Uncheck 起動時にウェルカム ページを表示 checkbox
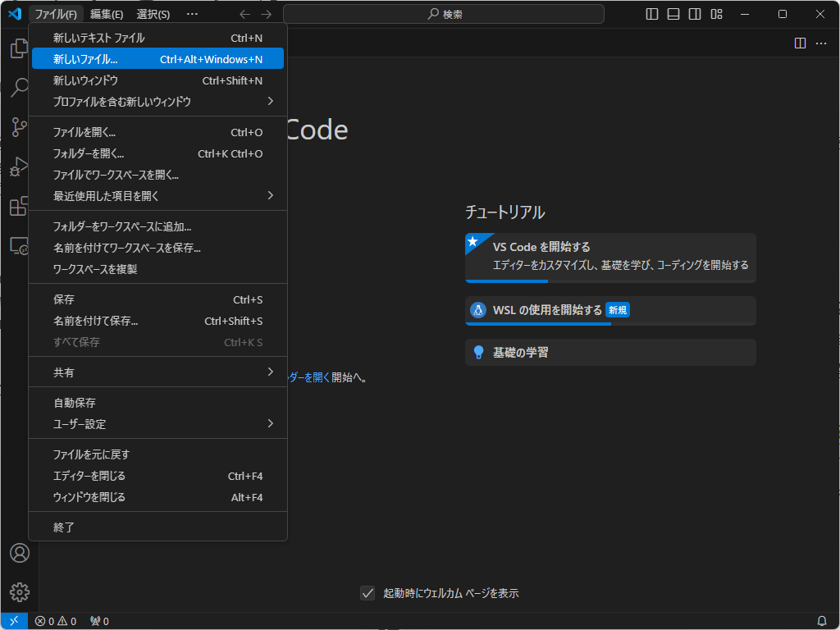Image resolution: width=840 pixels, height=630 pixels. pos(367,593)
